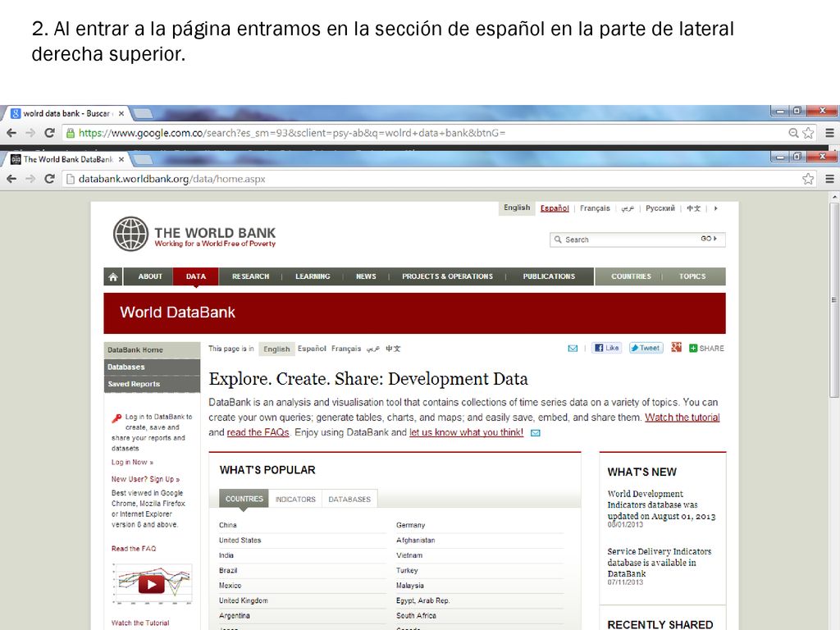Viewport: 840px width, 630px height.
Task: Select Français in the 'This page is in' row
Action: 346,348
